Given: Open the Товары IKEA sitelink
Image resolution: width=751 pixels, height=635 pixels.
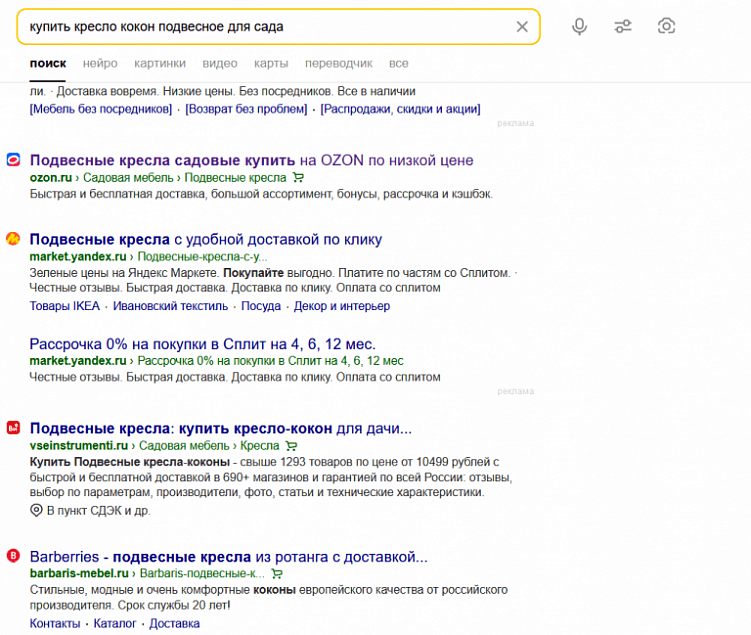Looking at the screenshot, I should 65,306.
